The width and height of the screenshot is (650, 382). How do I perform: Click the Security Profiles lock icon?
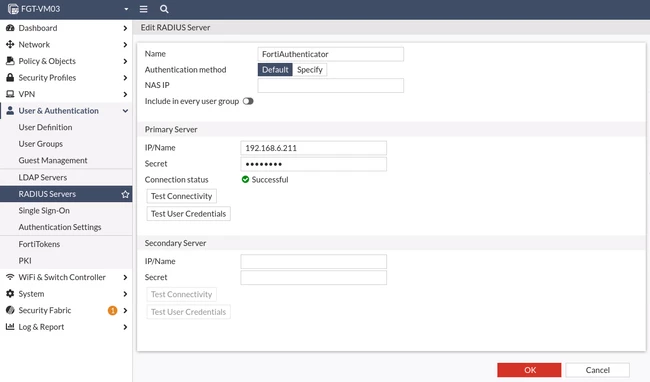(x=10, y=77)
